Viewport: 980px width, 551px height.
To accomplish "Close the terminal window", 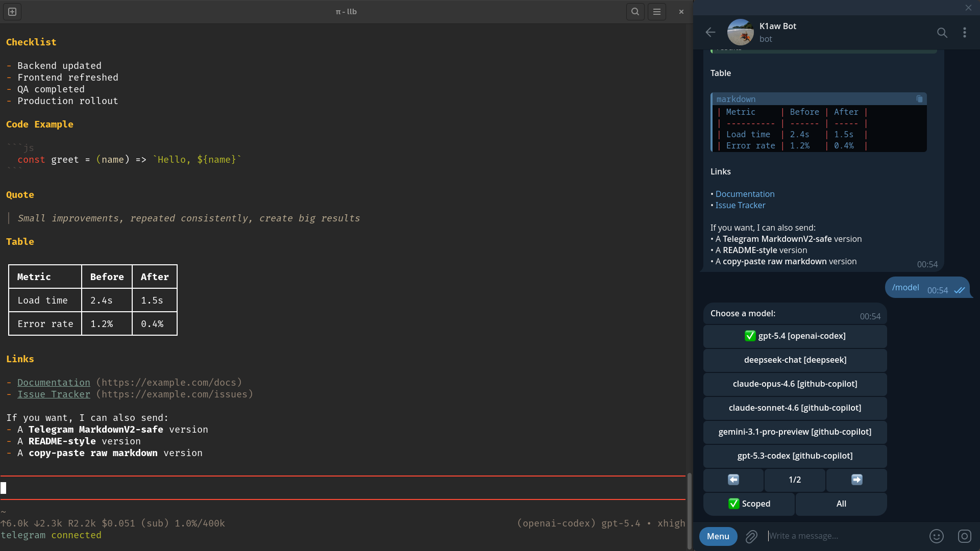I will pyautogui.click(x=681, y=11).
